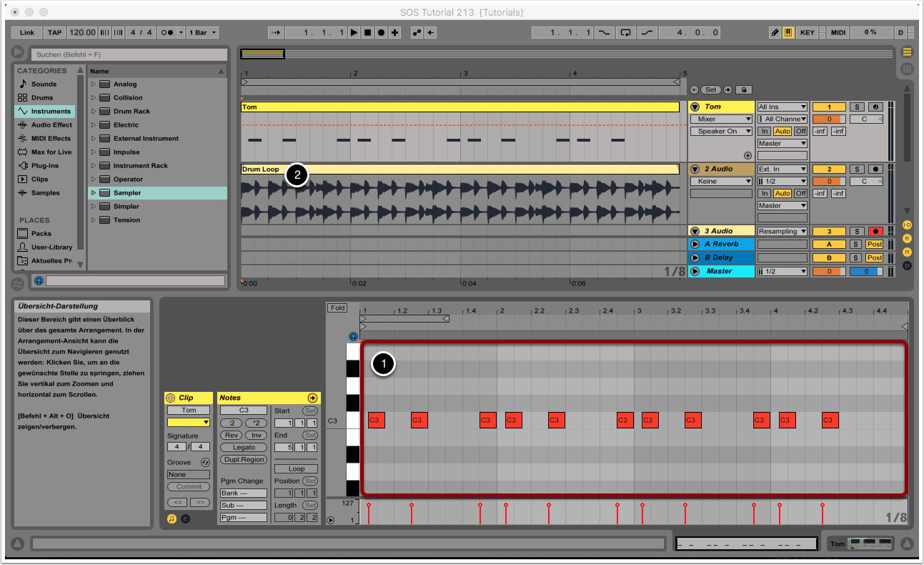
Task: Arm the 3 Audio track for recording
Action: [875, 231]
